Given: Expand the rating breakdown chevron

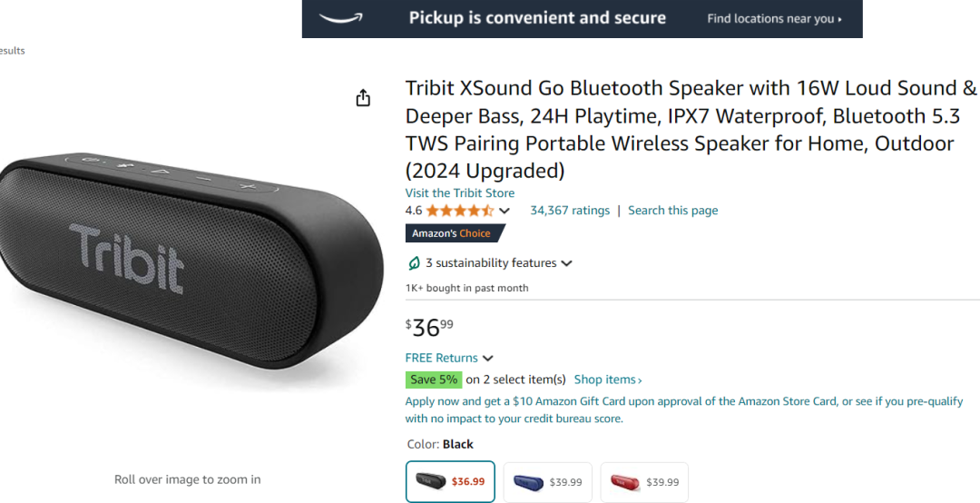Looking at the screenshot, I should pyautogui.click(x=505, y=211).
